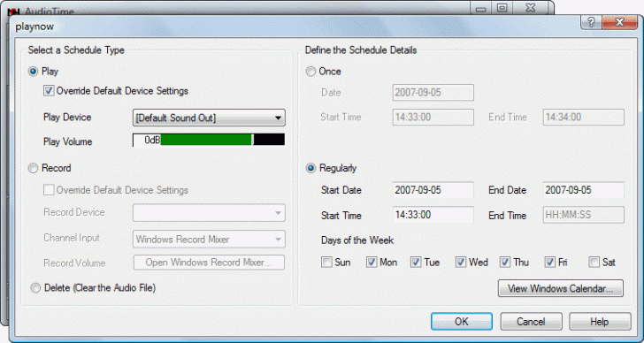This screenshot has height=343, width=644.
Task: Click the question mark help icon in title bar
Action: point(591,22)
